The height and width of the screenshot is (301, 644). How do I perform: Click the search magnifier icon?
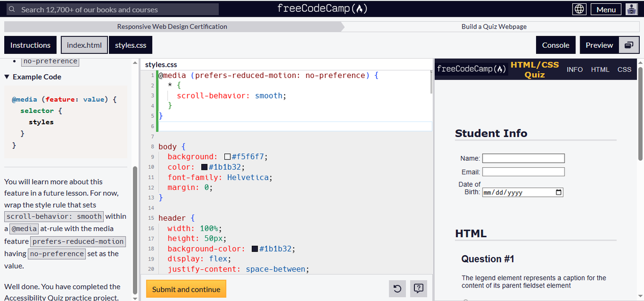11,10
